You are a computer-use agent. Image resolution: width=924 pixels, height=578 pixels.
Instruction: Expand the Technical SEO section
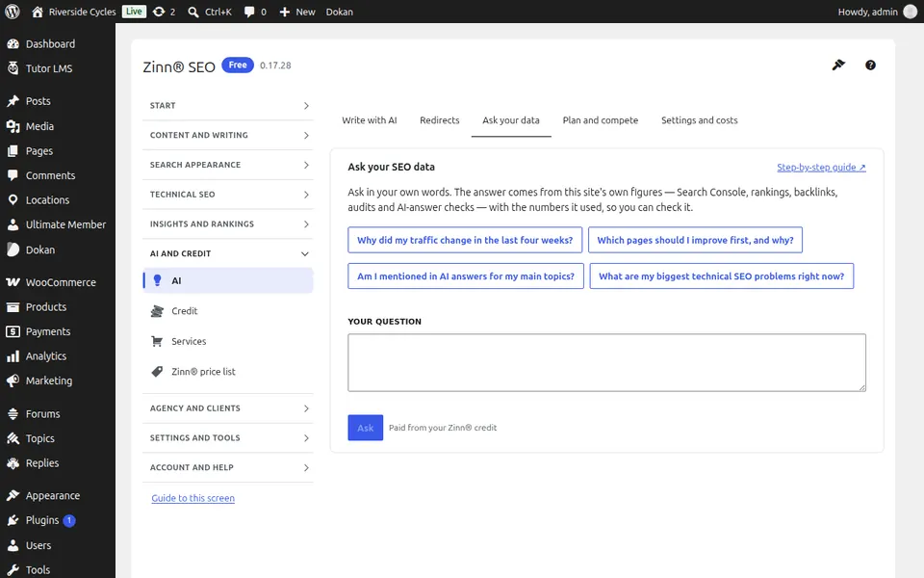point(228,194)
